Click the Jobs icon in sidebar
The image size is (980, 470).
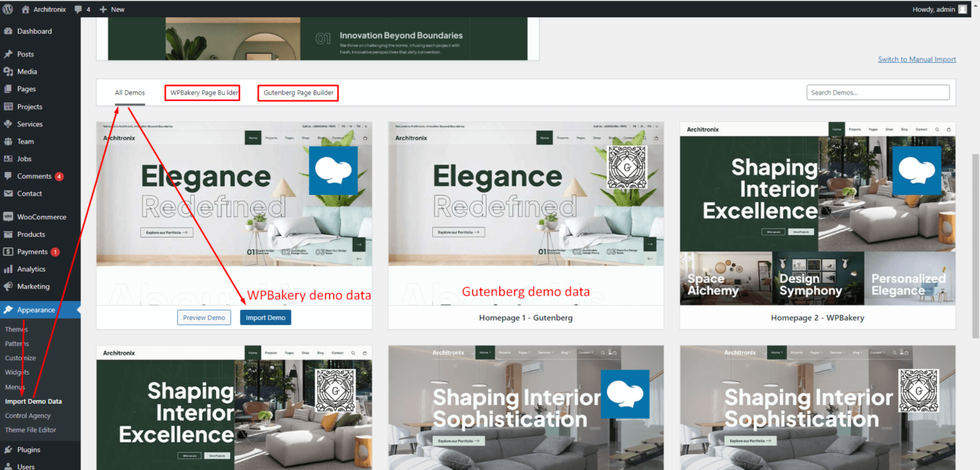click(x=8, y=159)
